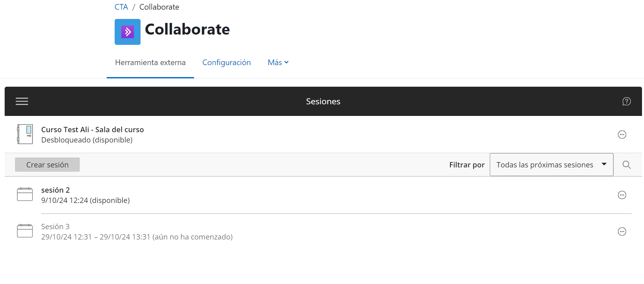The image size is (644, 284).
Task: Go to the CTA breadcrumb link
Action: [121, 7]
